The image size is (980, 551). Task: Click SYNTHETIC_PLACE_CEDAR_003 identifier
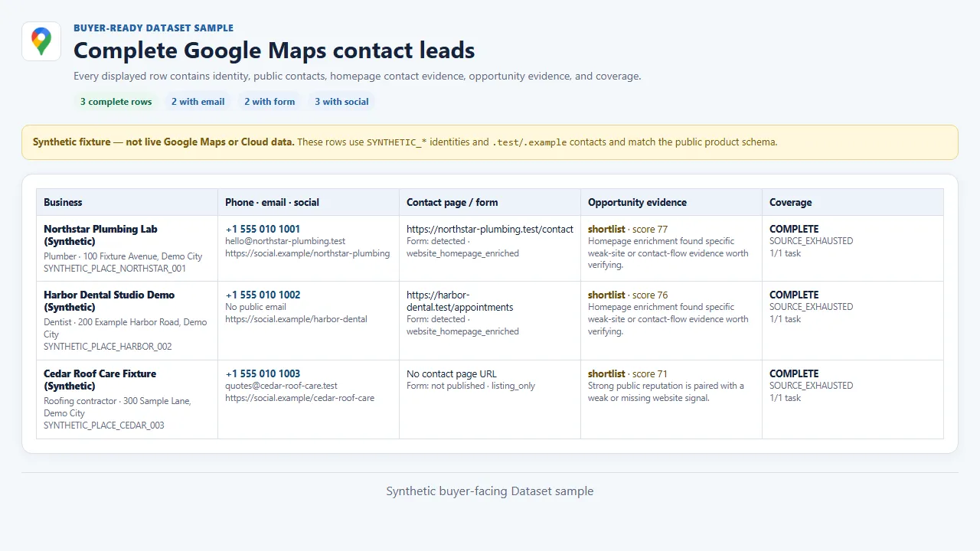(104, 425)
